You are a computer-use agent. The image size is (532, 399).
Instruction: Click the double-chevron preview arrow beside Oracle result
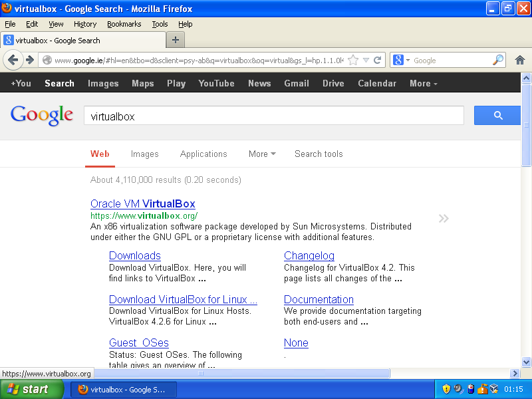(x=444, y=218)
